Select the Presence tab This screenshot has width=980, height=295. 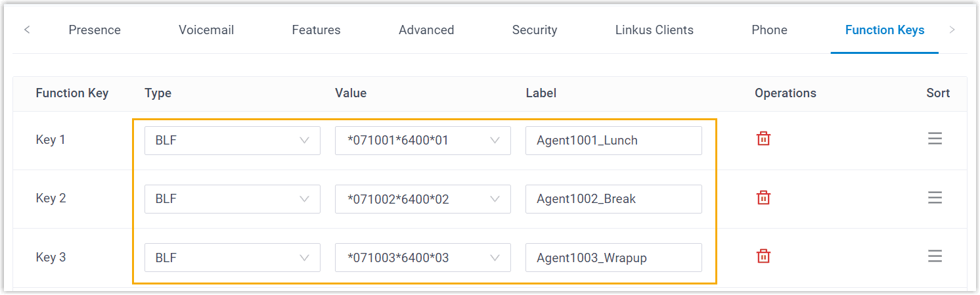[x=95, y=30]
